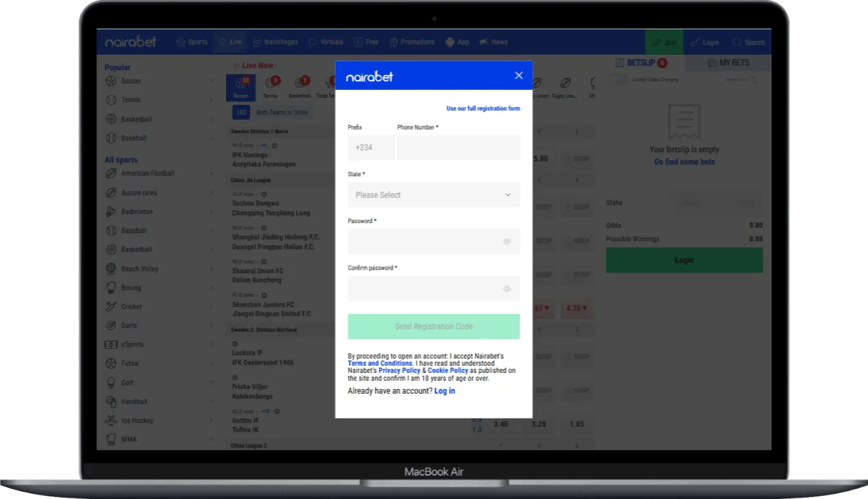
Task: Click the Handball icon
Action: tap(111, 401)
